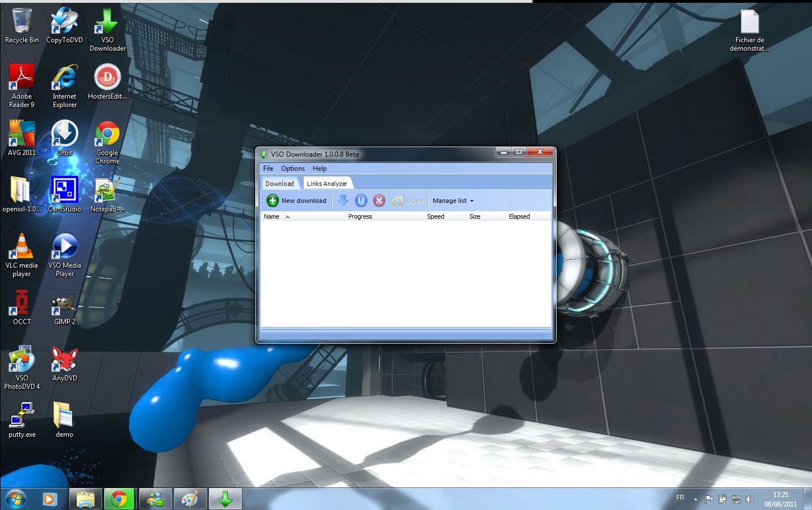Screen dimensions: 812x510
Task: Sort list by Speed column header
Action: [445, 216]
